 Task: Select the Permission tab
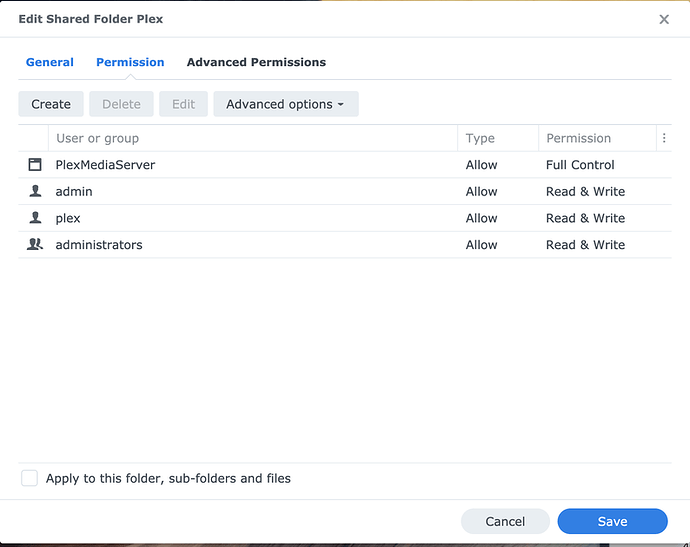coord(130,62)
